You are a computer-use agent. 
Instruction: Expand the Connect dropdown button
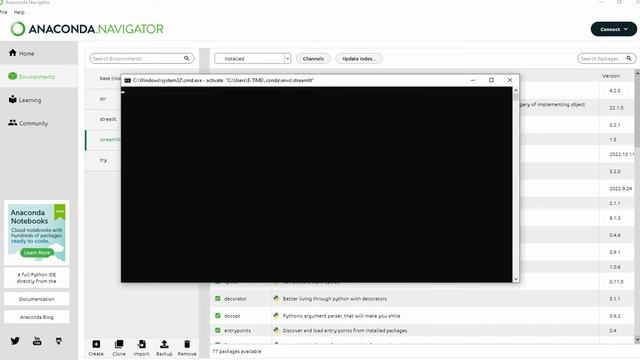(613, 29)
